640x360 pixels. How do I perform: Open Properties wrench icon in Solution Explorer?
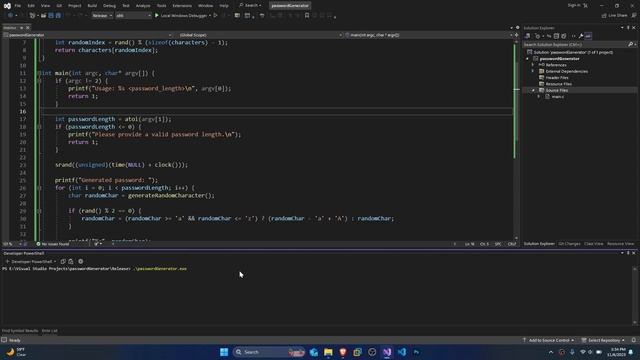click(x=581, y=36)
